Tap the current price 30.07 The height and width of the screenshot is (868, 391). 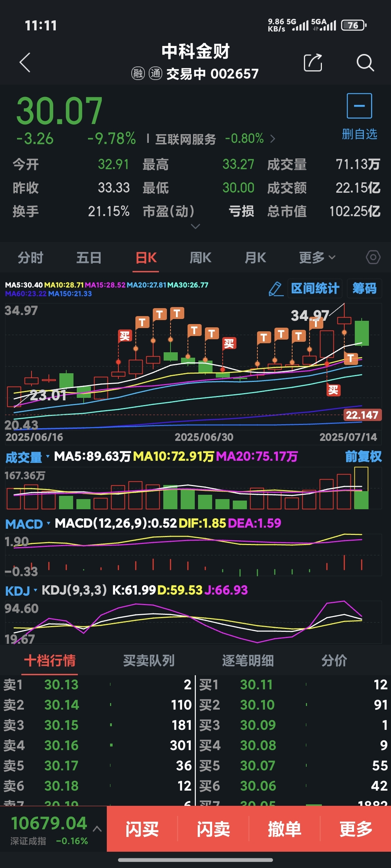click(x=59, y=111)
